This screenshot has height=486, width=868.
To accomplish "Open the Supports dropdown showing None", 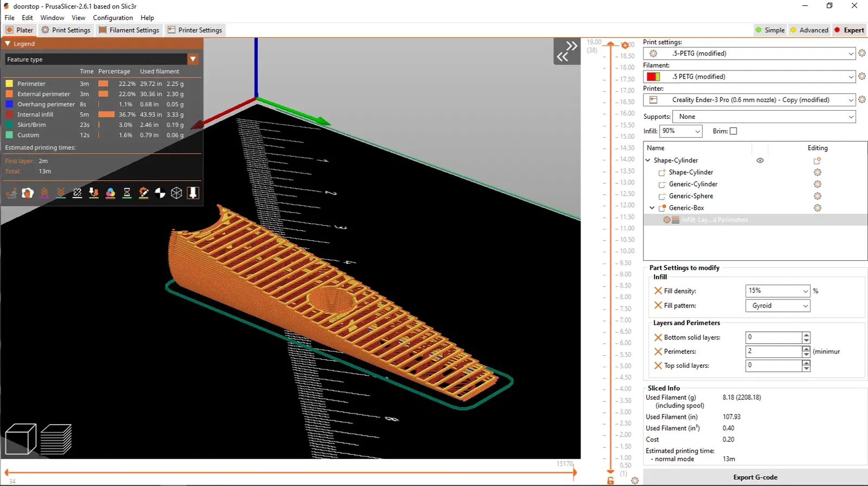I will tap(764, 117).
